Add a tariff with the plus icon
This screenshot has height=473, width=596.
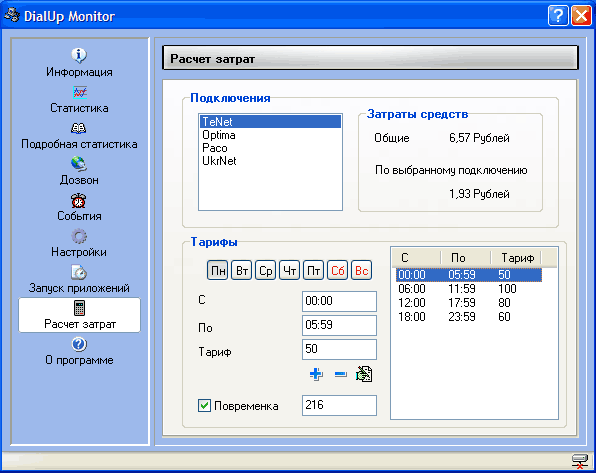tap(316, 375)
